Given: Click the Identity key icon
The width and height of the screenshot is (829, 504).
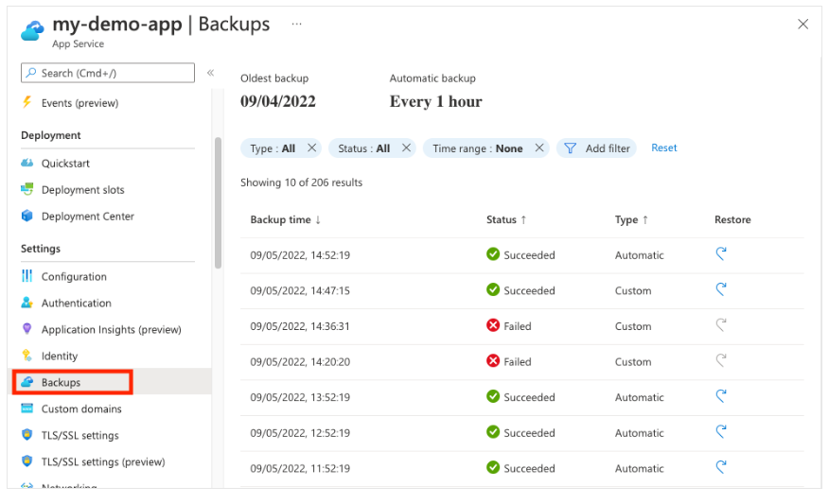Looking at the screenshot, I should 26,355.
